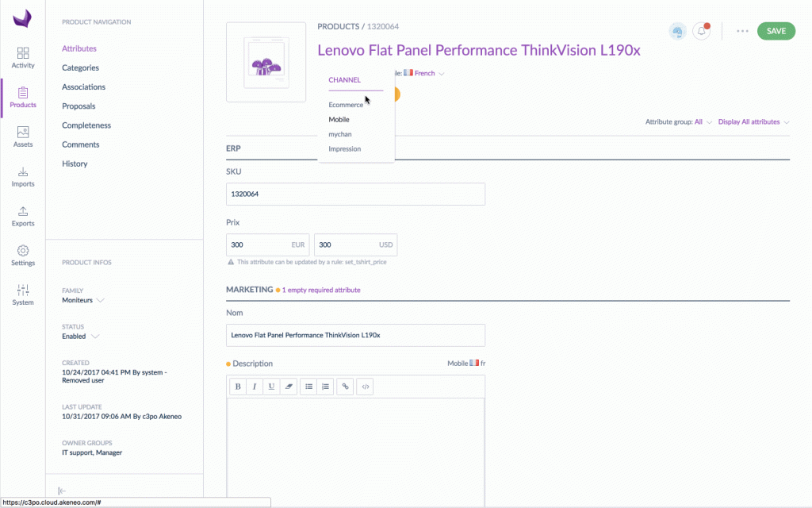Screen dimensions: 812x508
Task: Collapse the left panel with arrow icon
Action: pyautogui.click(x=62, y=491)
